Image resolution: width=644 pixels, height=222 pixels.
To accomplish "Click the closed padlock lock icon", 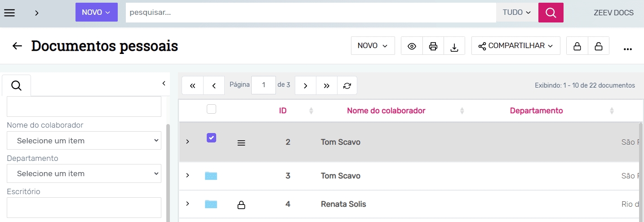I will (577, 46).
